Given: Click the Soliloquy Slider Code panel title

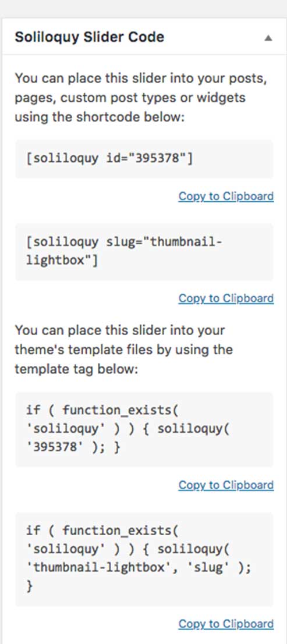Looking at the screenshot, I should coord(89,37).
